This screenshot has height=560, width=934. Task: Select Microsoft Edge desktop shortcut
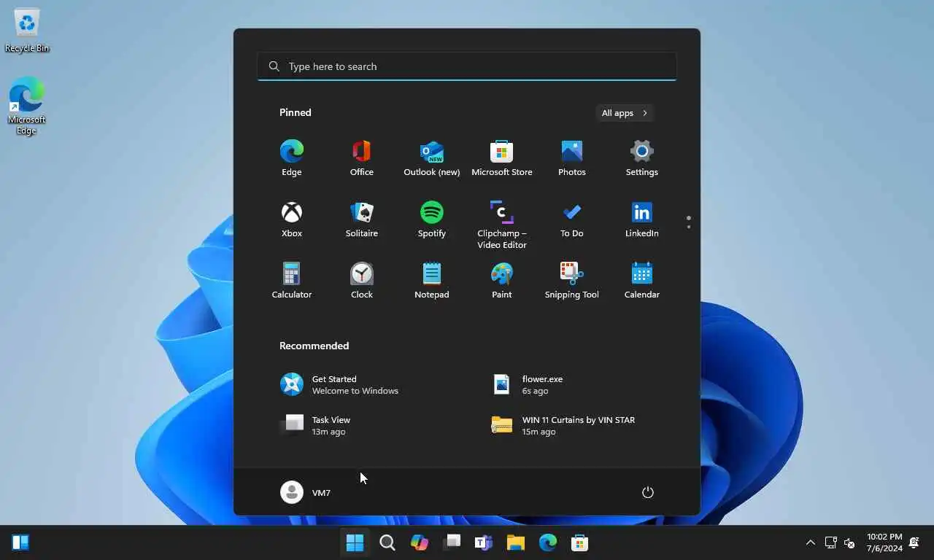pos(27,106)
